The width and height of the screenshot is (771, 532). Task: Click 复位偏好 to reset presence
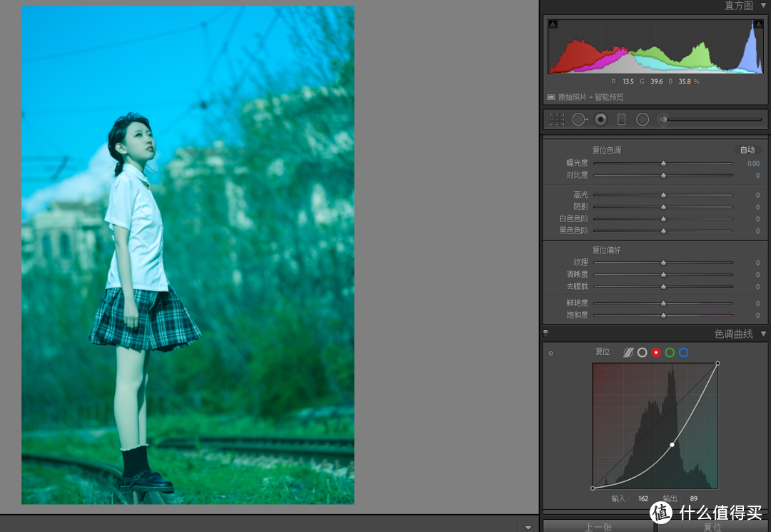pos(606,250)
